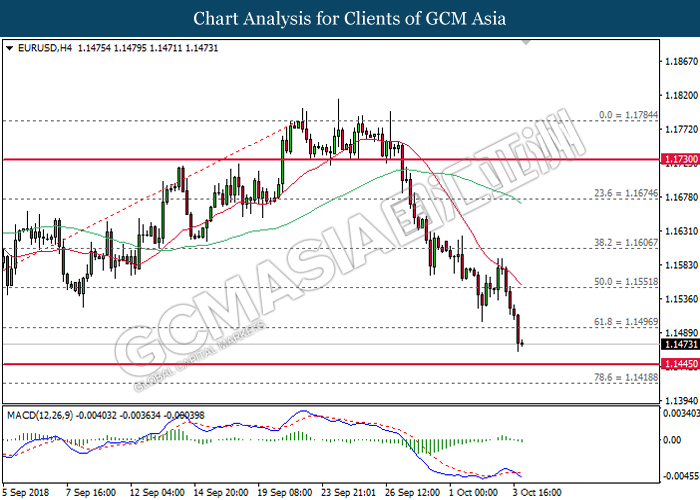Click the '26 Sep 12:00' time label
The width and height of the screenshot is (700, 500).
click(x=412, y=492)
